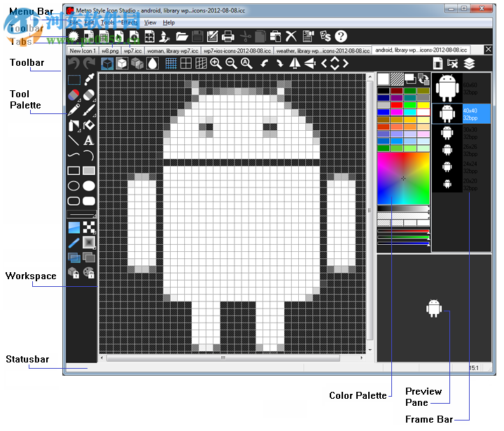Click the foreground white color box

[x=383, y=78]
